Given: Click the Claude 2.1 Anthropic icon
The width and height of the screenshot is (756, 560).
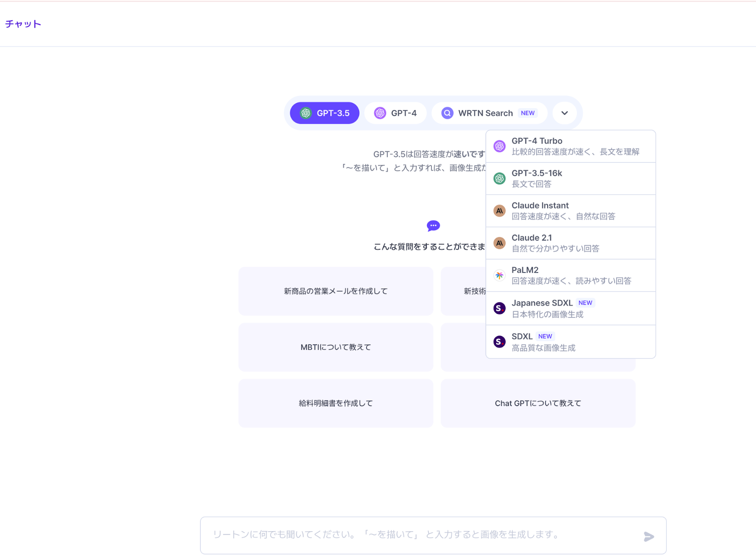Looking at the screenshot, I should 499,243.
